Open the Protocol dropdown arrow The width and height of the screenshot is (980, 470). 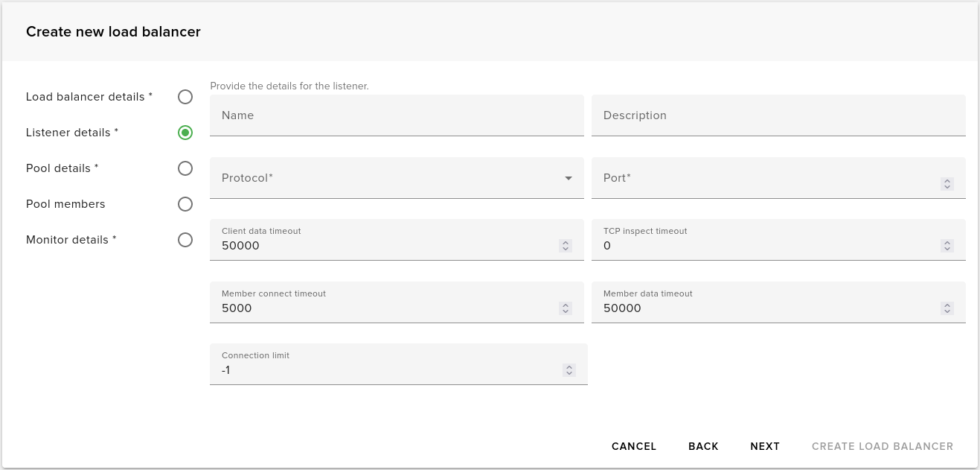(x=569, y=179)
